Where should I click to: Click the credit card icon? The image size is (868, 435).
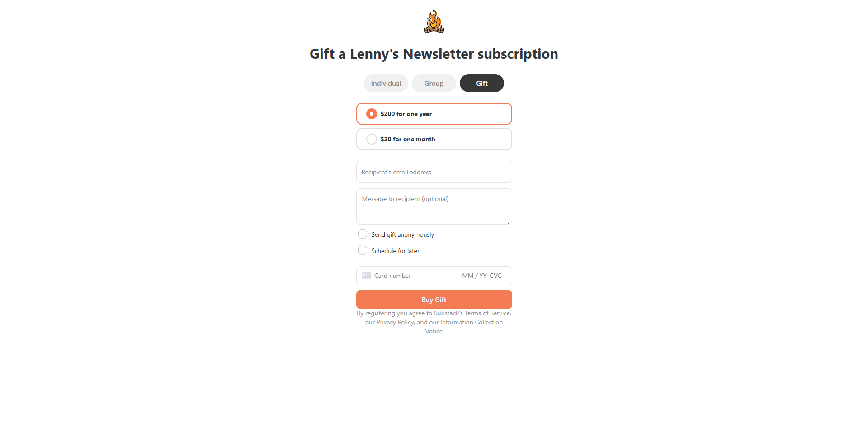[366, 276]
